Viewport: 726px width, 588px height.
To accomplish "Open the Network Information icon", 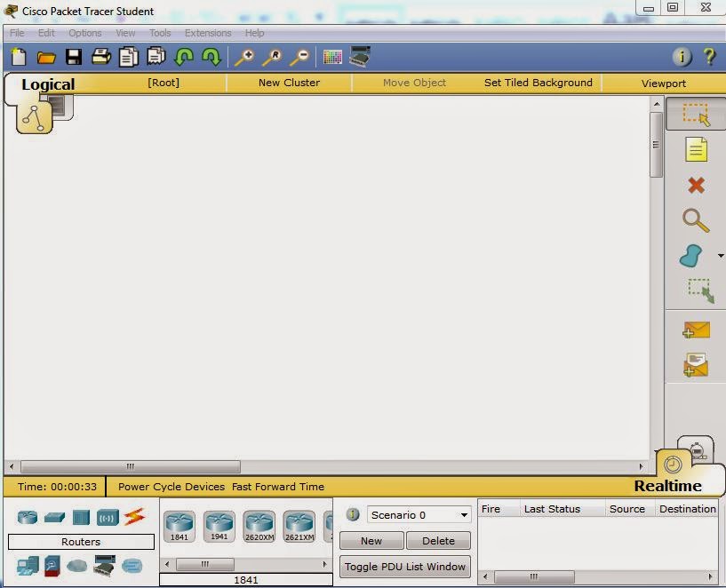I will (682, 57).
